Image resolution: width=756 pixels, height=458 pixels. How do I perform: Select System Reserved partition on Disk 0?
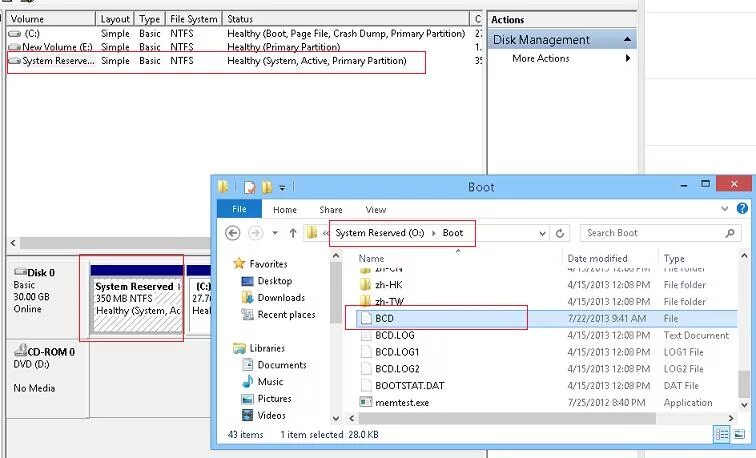click(x=136, y=299)
